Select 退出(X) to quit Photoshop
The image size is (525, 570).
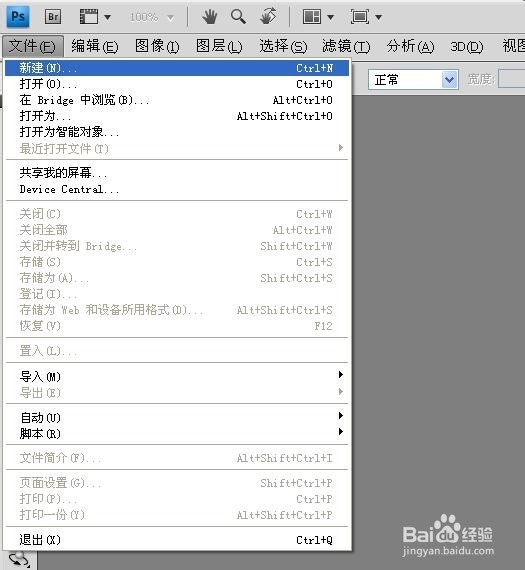tap(177, 540)
